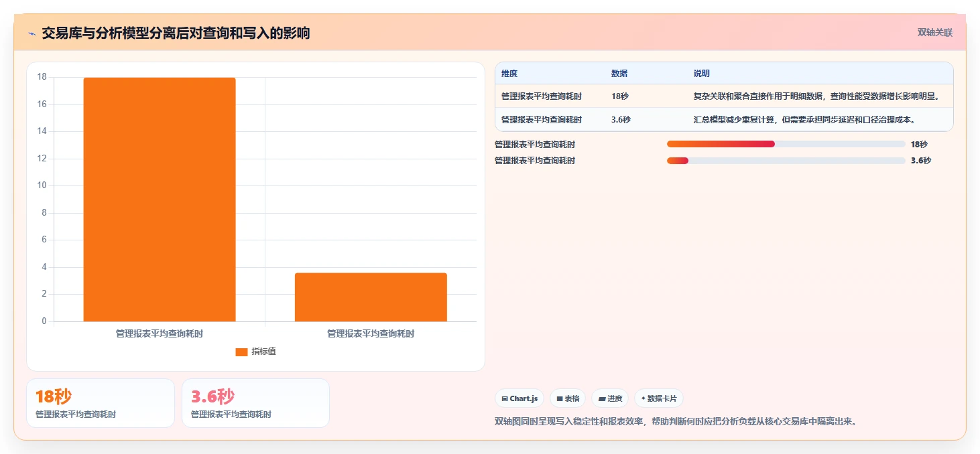Click the tall orange bar reaching 18
The image size is (980, 454).
point(160,200)
